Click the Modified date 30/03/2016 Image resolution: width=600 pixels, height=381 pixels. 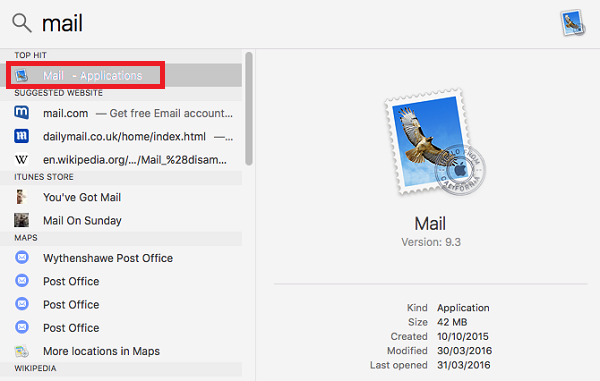tap(465, 350)
